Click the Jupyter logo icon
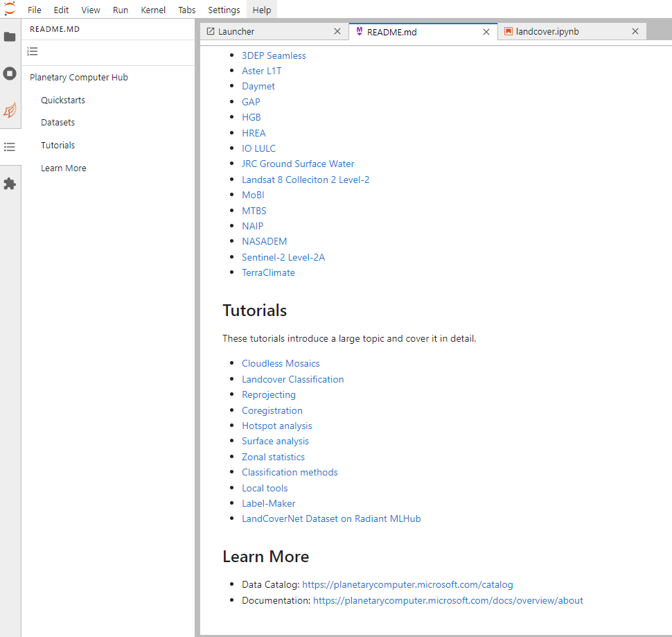The width and height of the screenshot is (672, 637). [10, 9]
